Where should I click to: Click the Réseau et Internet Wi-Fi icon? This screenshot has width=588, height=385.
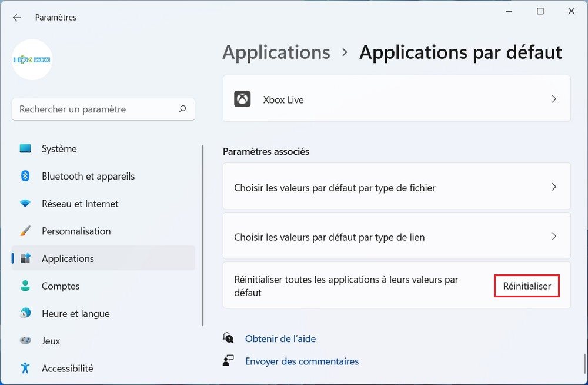point(25,204)
